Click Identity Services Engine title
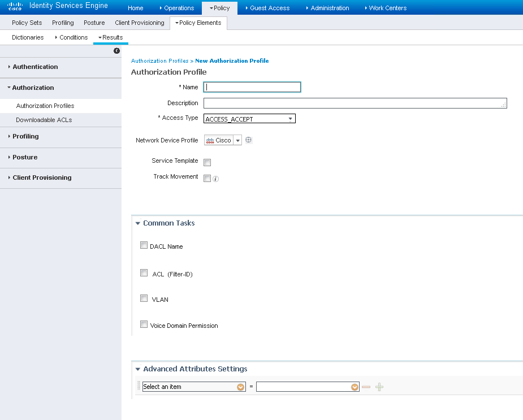The width and height of the screenshot is (523, 420). click(x=69, y=6)
